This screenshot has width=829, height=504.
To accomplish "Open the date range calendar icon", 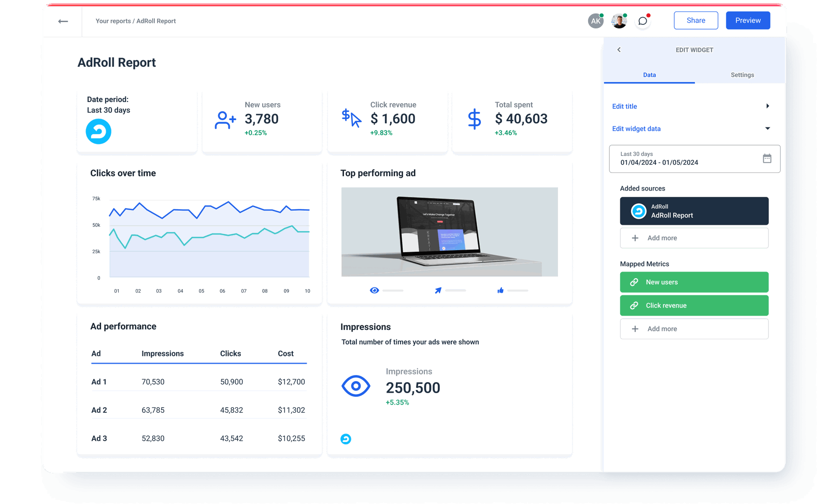I will [766, 159].
